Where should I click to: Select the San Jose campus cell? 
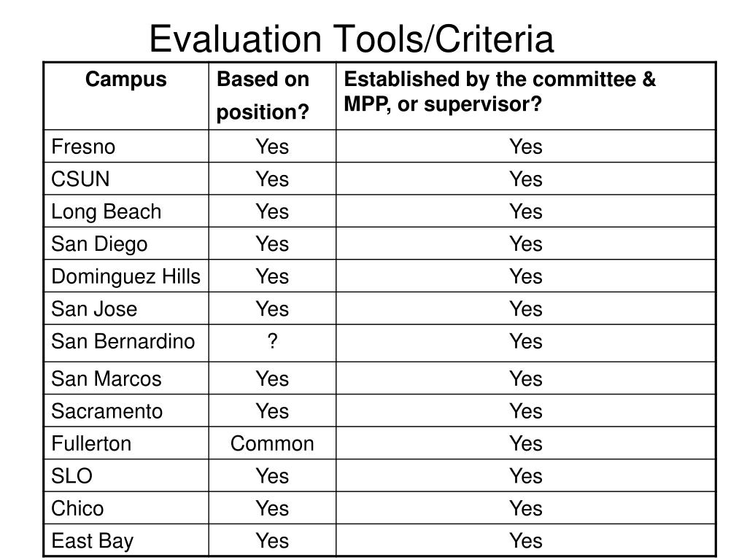[93, 308]
